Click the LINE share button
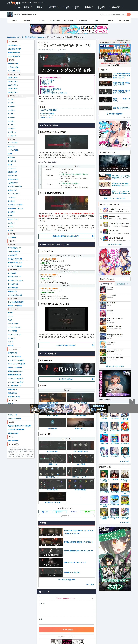 (88, 512)
